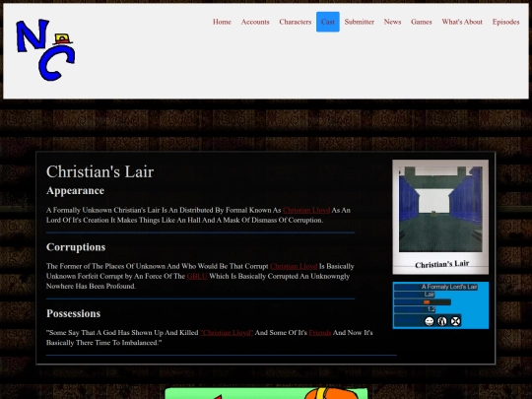Click the "Lair" value row in info box

(414, 295)
